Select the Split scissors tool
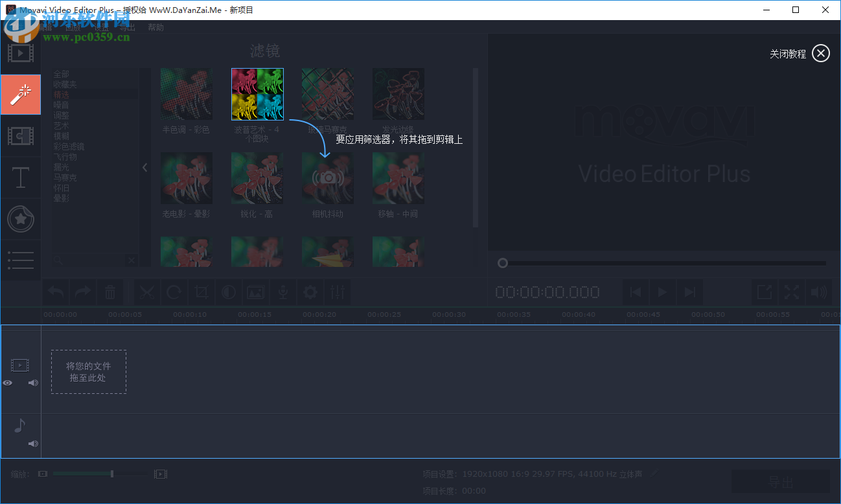 [146, 292]
